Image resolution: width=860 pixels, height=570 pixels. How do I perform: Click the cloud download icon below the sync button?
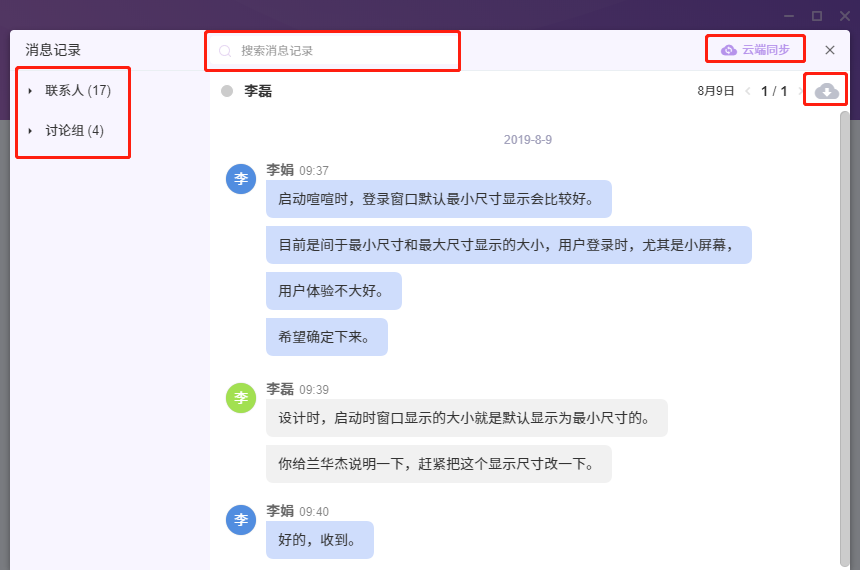pos(826,91)
